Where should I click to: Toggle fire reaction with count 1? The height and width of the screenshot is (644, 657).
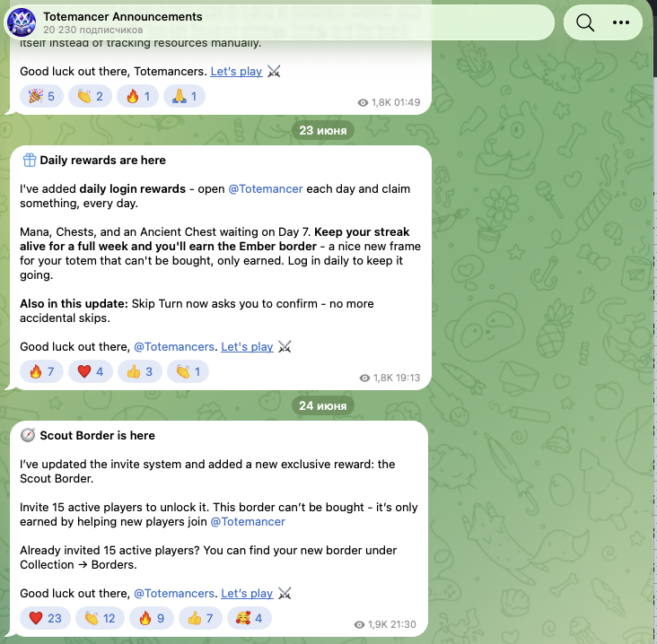138,96
